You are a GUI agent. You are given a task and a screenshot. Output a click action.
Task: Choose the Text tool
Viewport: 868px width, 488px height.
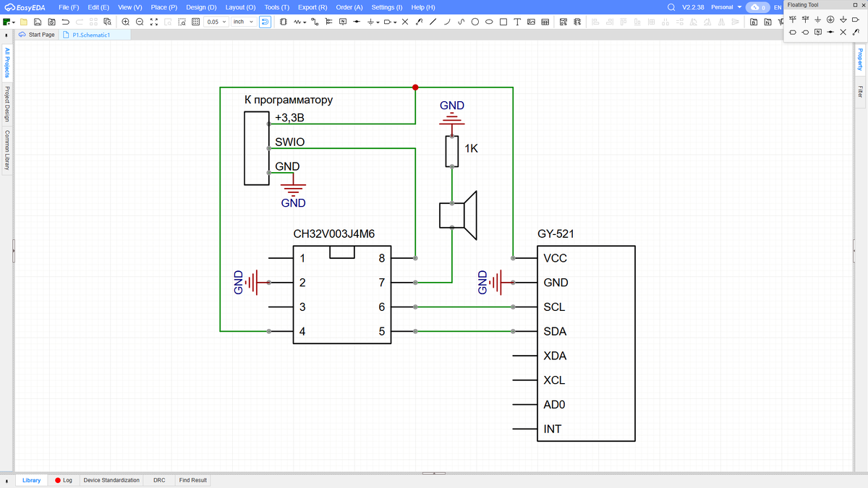(517, 22)
